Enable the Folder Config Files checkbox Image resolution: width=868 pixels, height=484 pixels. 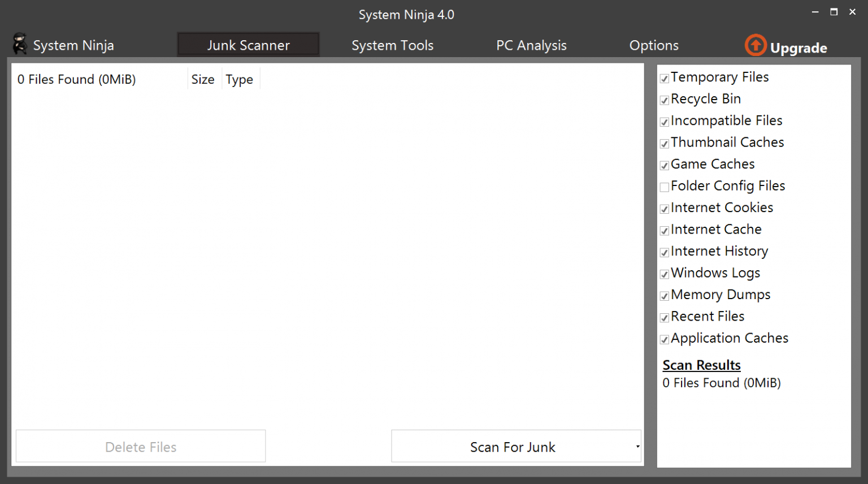665,187
